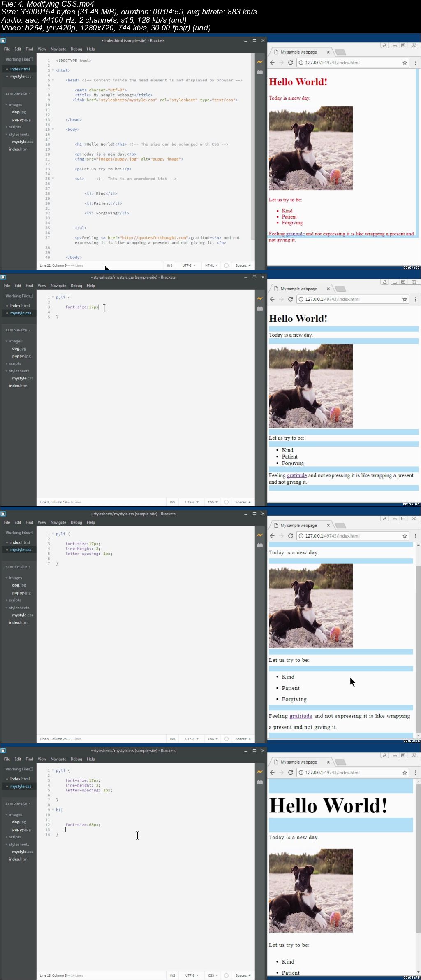This screenshot has height=980, width=421.
Task: Toggle INS insert mode in Line 22, Column 9 status bar
Action: click(170, 265)
